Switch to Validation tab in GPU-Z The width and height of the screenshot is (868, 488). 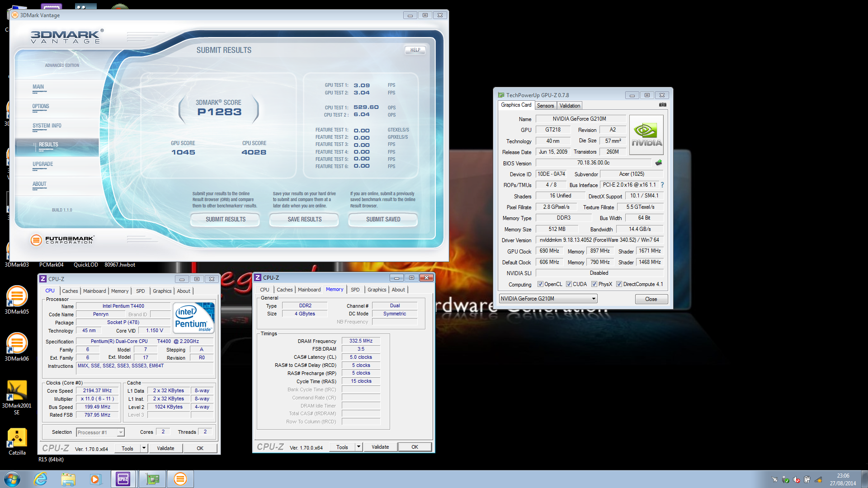(570, 105)
